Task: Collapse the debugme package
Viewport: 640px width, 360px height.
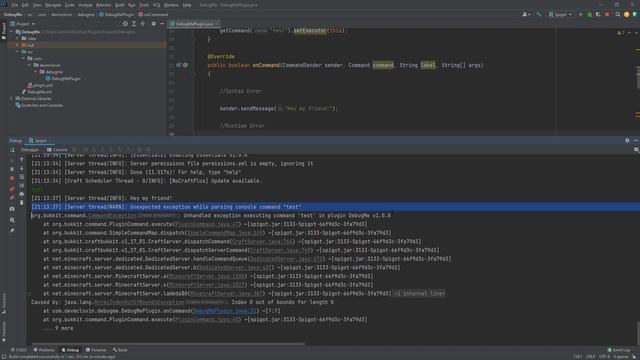Action: tap(36, 72)
